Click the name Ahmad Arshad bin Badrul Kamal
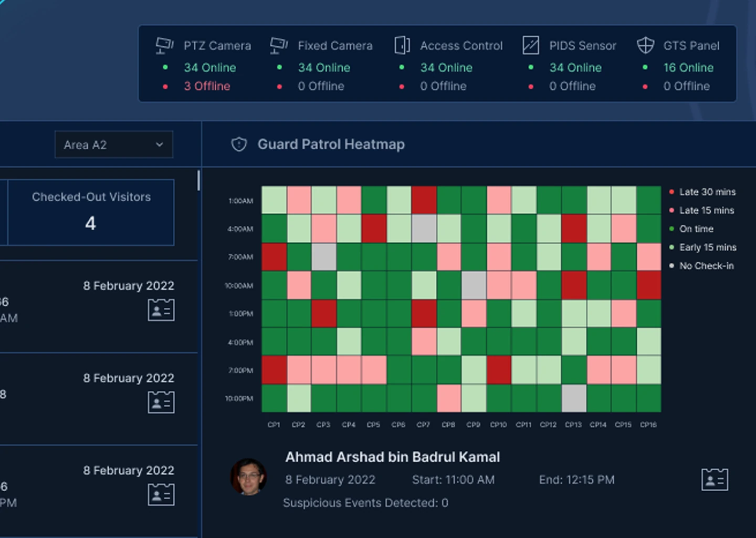Image resolution: width=756 pixels, height=538 pixels. pyautogui.click(x=393, y=457)
